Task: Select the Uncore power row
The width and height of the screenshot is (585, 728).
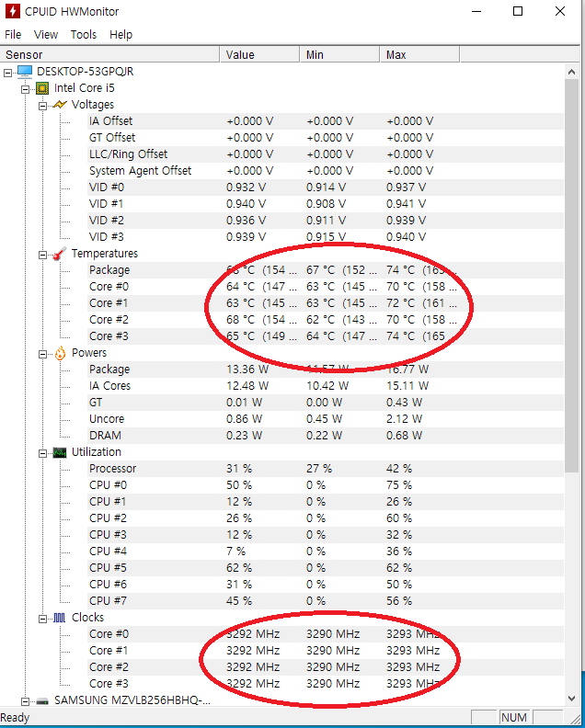Action: point(326,419)
